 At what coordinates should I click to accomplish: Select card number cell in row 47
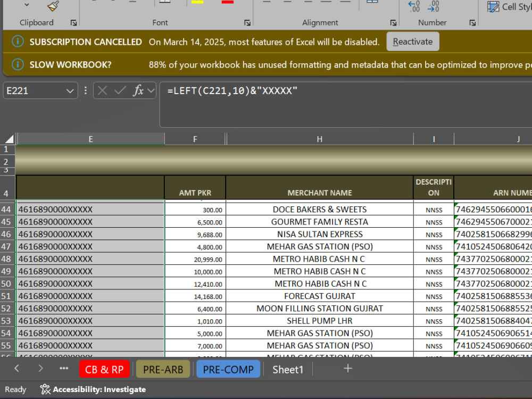coord(90,247)
